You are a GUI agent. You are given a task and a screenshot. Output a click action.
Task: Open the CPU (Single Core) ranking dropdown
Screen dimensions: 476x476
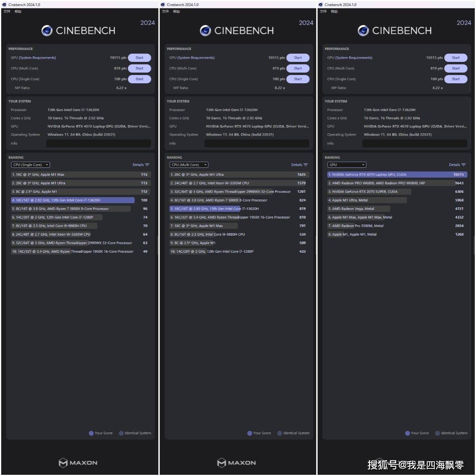pos(31,165)
